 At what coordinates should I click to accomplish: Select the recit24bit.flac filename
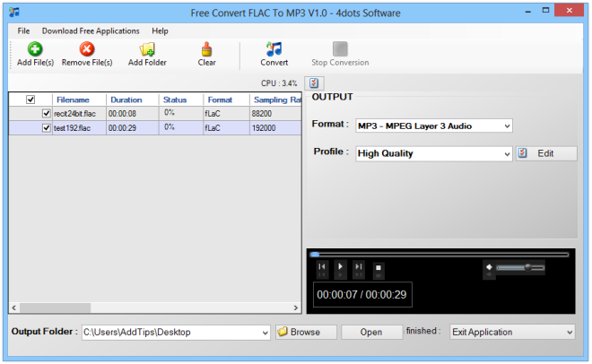pyautogui.click(x=74, y=114)
